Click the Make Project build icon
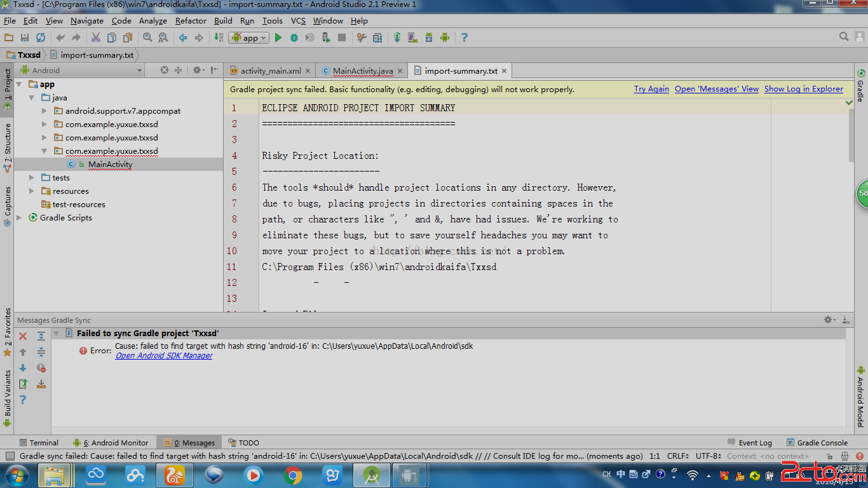 219,37
